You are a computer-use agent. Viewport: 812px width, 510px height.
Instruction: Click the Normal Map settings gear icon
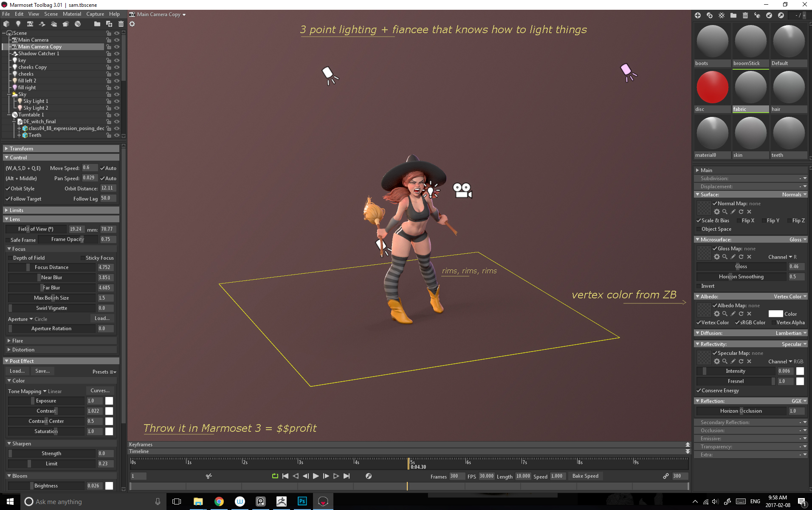pyautogui.click(x=717, y=212)
